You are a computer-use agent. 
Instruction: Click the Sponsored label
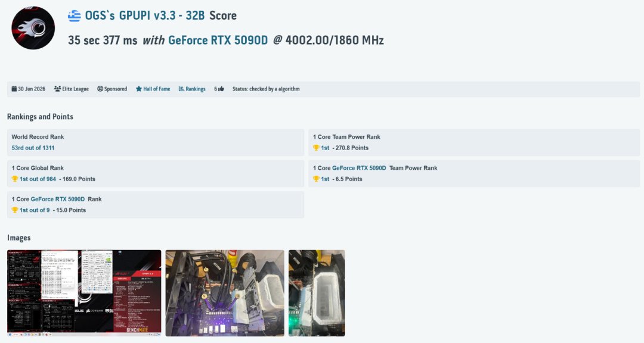point(116,89)
